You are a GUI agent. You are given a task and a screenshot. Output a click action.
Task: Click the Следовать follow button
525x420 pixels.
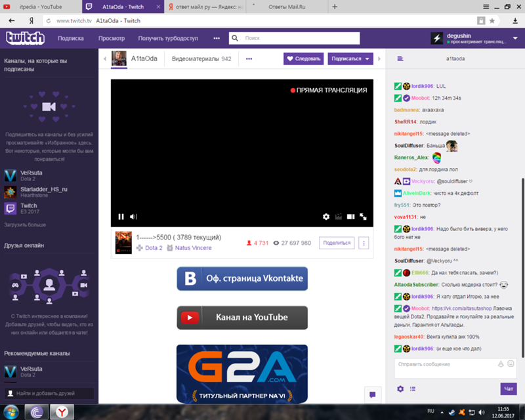coord(303,58)
